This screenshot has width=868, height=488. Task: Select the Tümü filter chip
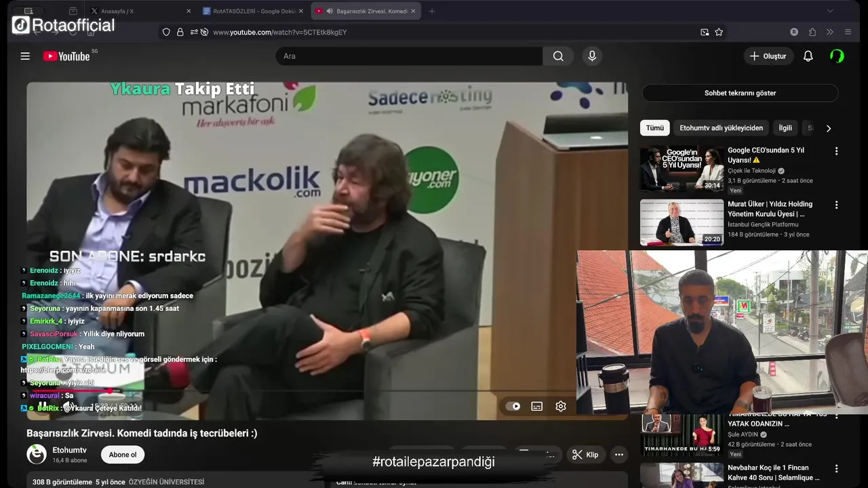coord(655,127)
